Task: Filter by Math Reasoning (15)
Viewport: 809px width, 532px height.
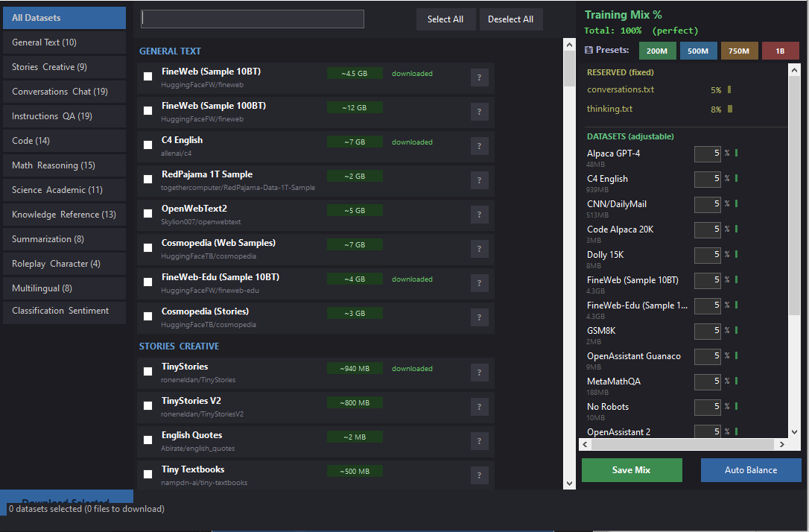Action: click(x=65, y=165)
